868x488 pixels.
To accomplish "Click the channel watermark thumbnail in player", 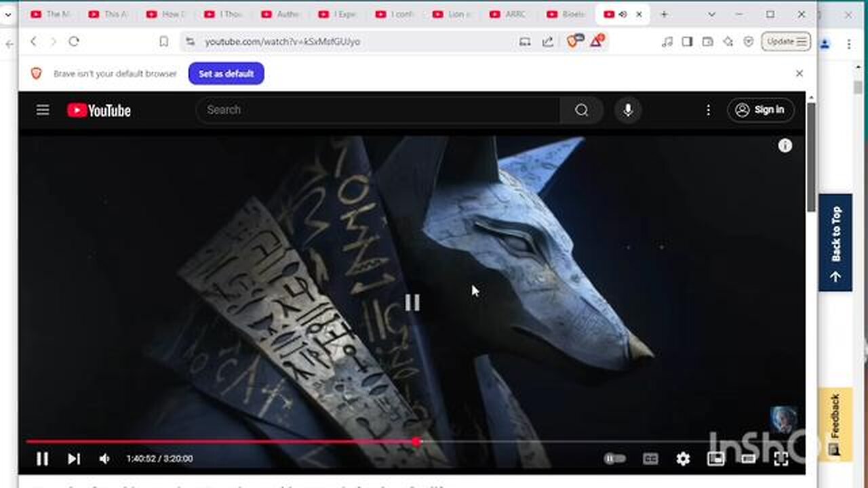I will pyautogui.click(x=784, y=420).
